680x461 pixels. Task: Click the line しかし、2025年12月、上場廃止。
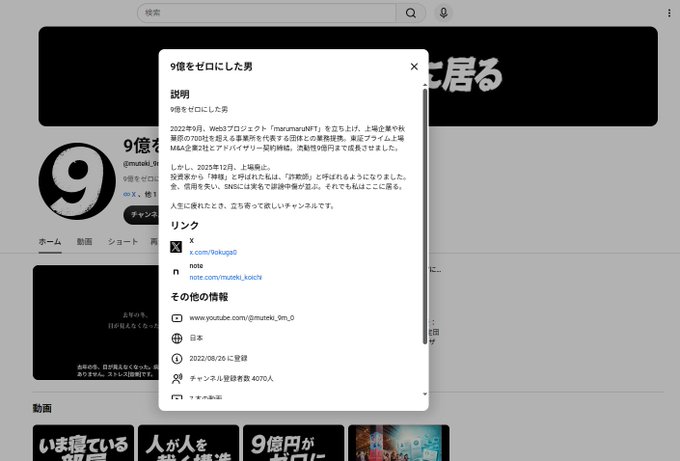(x=221, y=167)
